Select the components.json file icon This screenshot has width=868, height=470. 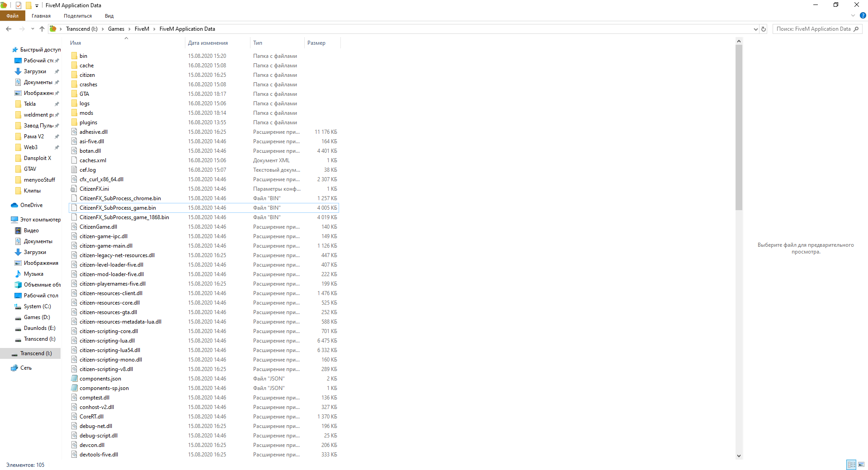coord(74,379)
